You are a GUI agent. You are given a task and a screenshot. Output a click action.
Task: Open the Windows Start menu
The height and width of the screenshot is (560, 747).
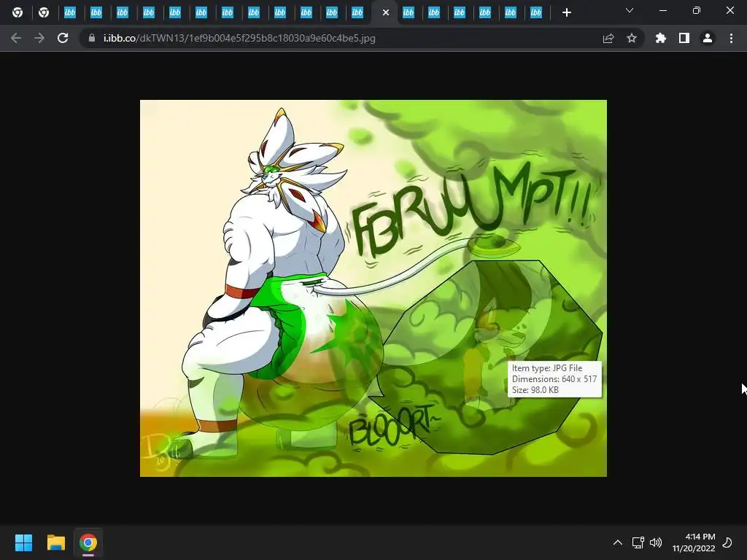click(23, 542)
